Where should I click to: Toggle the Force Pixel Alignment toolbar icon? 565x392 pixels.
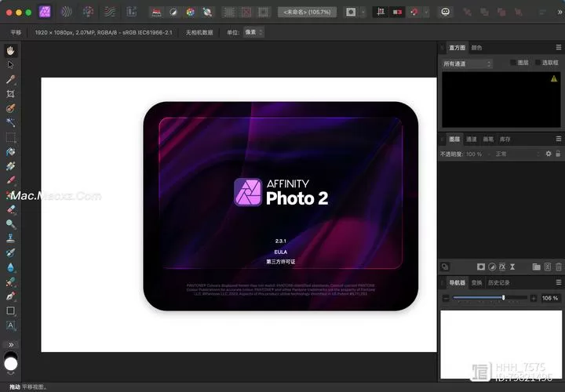[380, 13]
